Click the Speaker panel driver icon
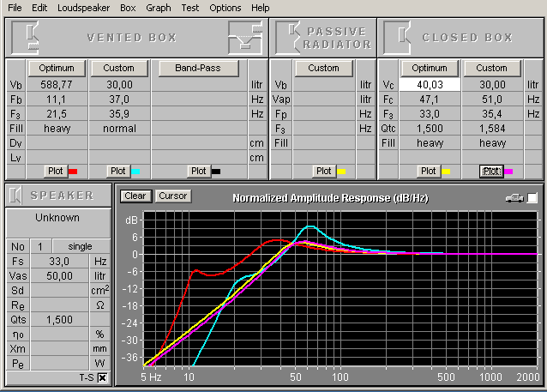The width and height of the screenshot is (547, 392). click(x=15, y=195)
